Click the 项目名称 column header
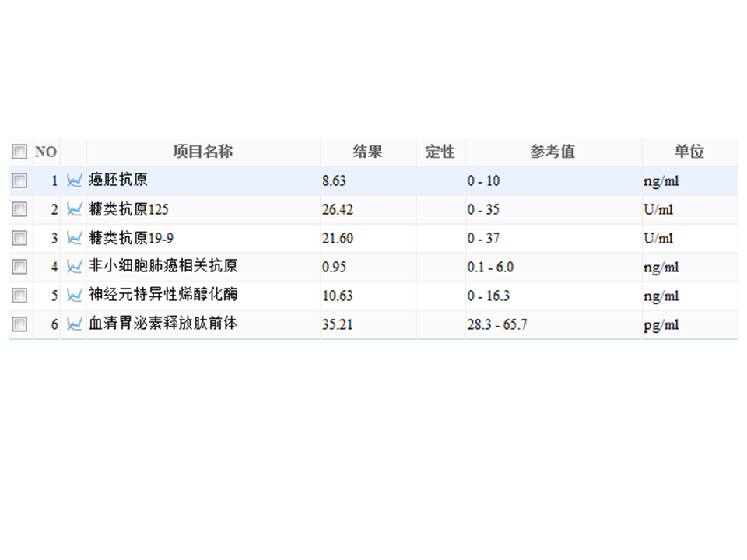This screenshot has height=560, width=747. pos(203,152)
